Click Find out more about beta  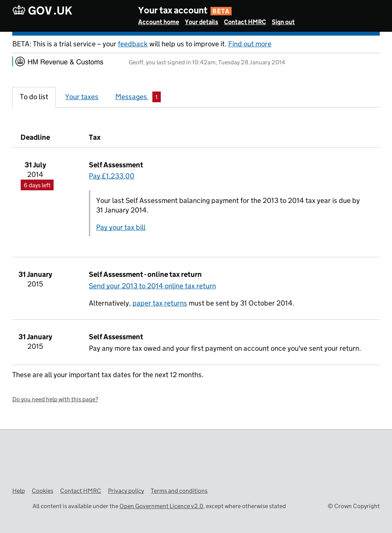(250, 44)
